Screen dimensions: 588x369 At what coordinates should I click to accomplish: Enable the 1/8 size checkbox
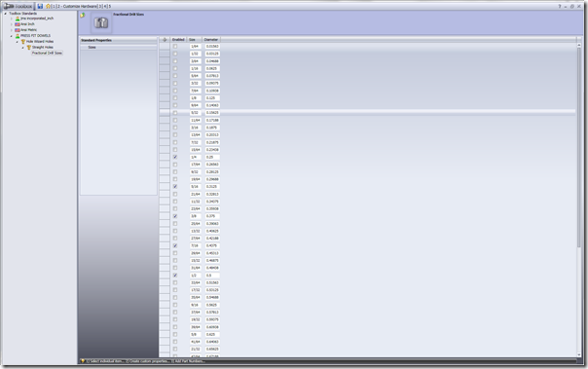[x=175, y=98]
